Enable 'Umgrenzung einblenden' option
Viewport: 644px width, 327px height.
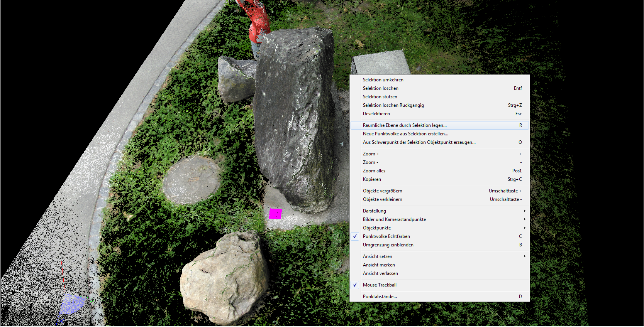click(x=388, y=245)
